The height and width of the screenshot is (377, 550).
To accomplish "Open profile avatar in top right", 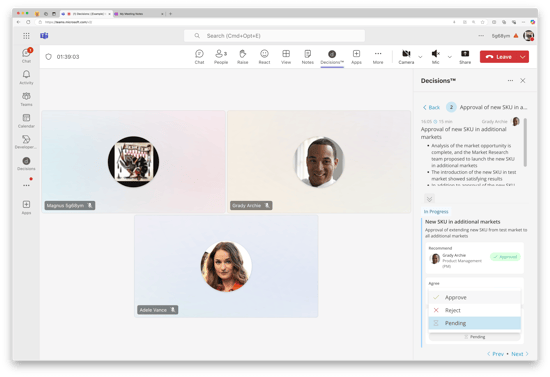I will [528, 35].
